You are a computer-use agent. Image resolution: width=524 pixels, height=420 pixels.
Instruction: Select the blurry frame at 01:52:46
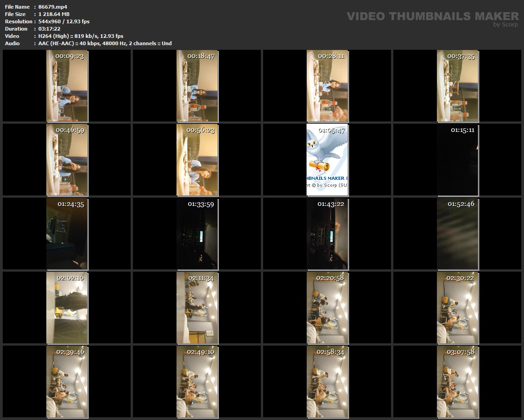tap(457, 234)
